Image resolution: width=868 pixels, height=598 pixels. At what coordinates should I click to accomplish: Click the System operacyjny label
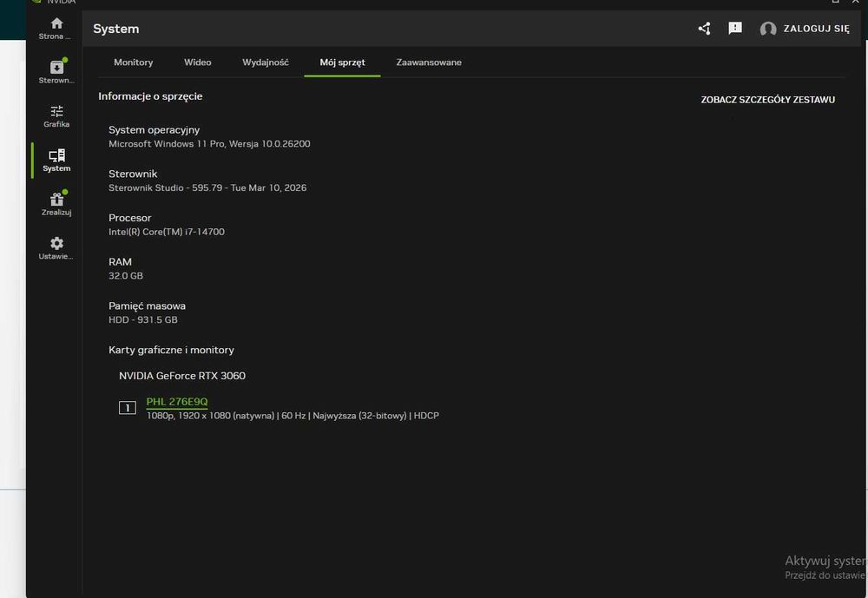pos(154,130)
